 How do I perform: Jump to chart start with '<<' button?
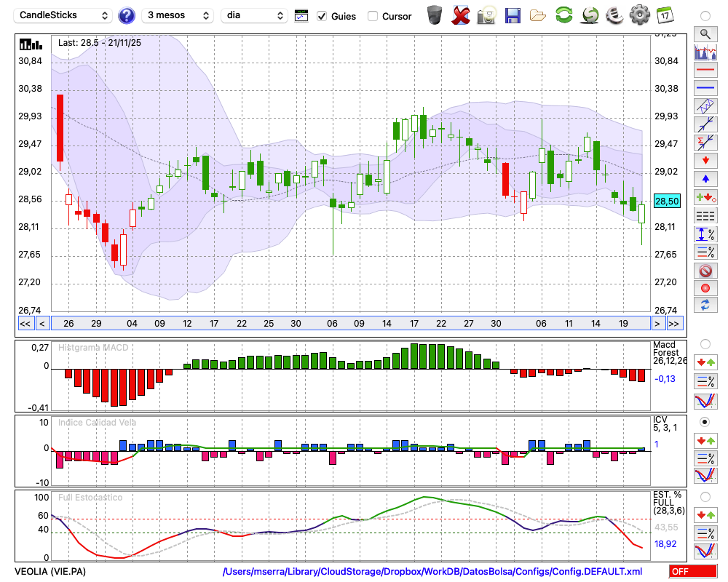tap(25, 324)
